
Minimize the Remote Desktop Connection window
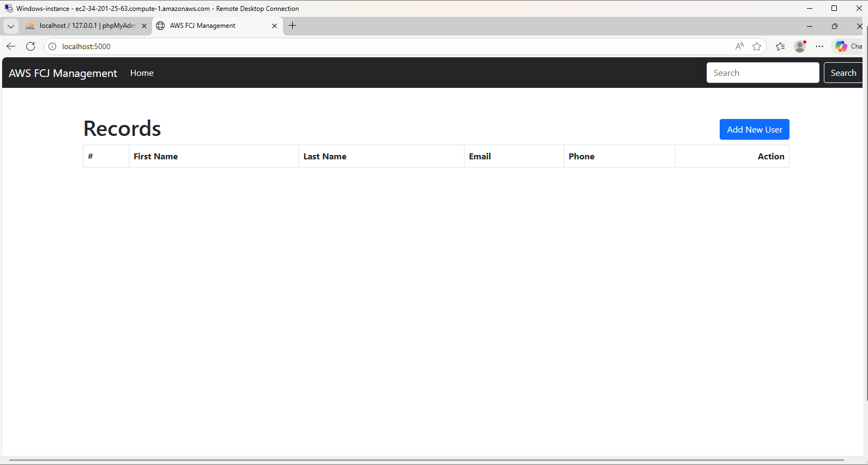[x=810, y=8]
